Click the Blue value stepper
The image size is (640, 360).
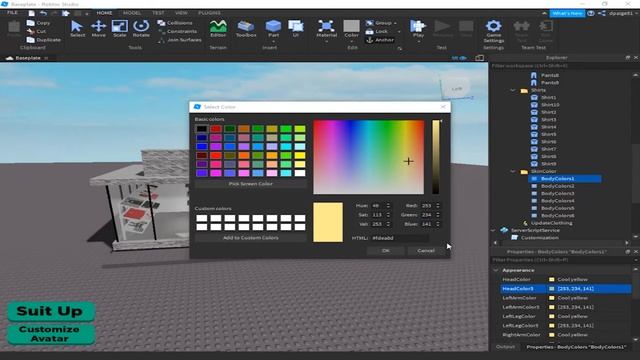tap(438, 224)
